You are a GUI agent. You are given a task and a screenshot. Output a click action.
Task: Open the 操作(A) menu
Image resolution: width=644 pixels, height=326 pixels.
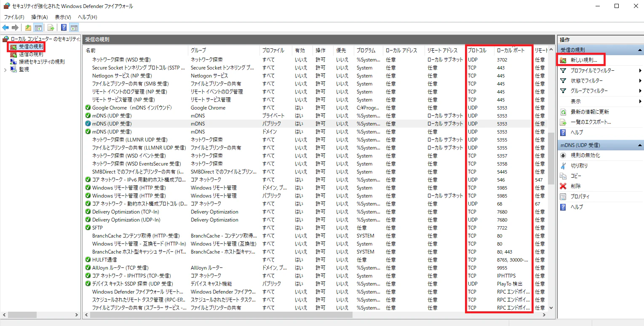pyautogui.click(x=40, y=17)
